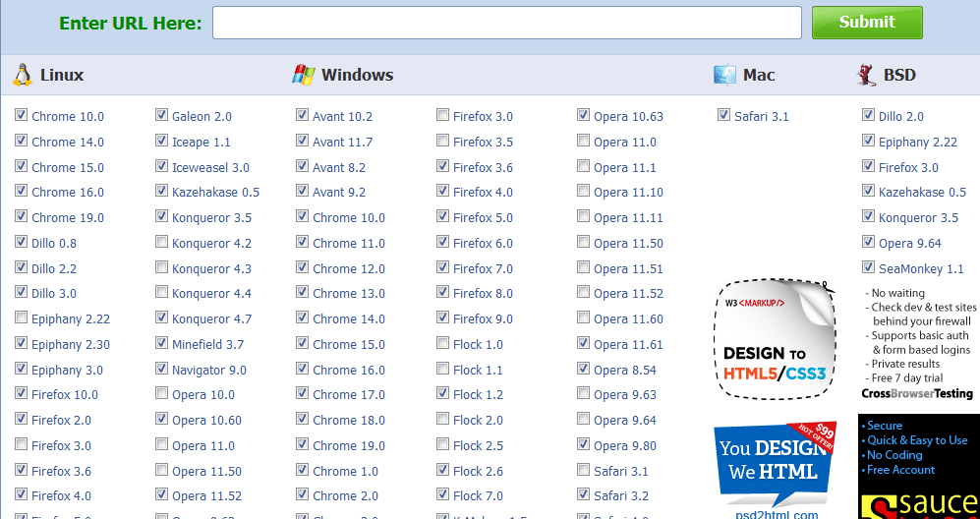The height and width of the screenshot is (519, 980).
Task: Check the Linux Konqueror 4.2 checkbox
Action: 162,242
